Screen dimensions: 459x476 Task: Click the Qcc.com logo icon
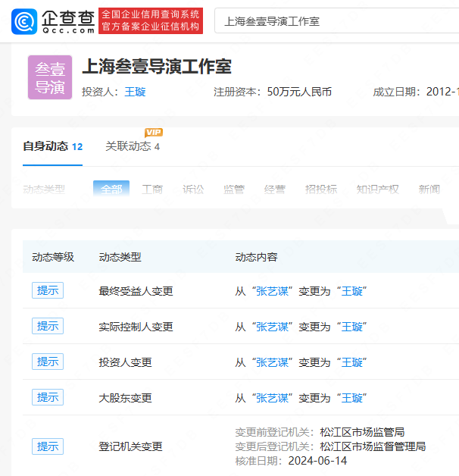click(x=24, y=21)
